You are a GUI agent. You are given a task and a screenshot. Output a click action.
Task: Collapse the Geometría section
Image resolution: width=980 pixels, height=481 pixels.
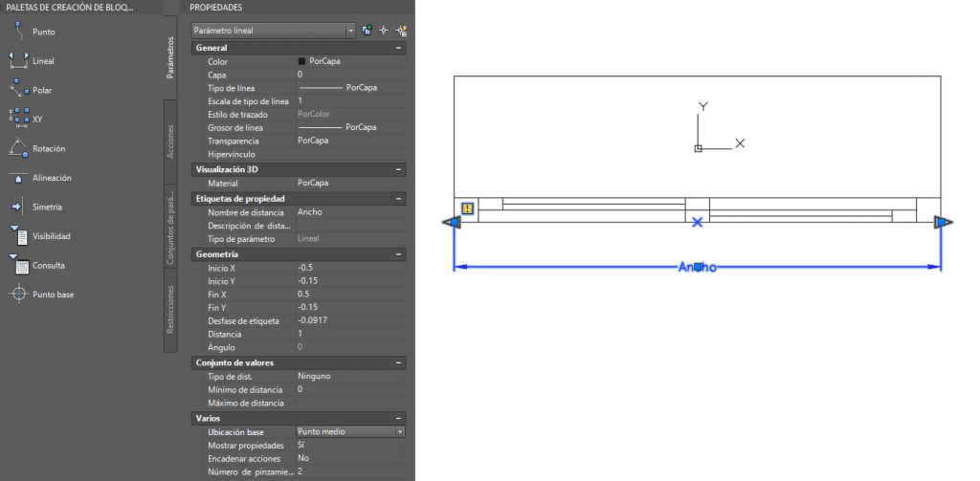[x=398, y=255]
